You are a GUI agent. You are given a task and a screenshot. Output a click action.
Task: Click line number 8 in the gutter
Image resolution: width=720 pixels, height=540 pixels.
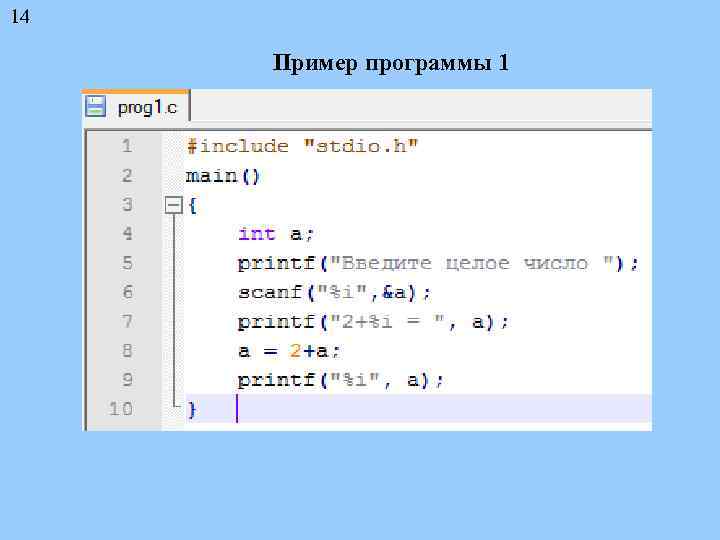tap(128, 351)
